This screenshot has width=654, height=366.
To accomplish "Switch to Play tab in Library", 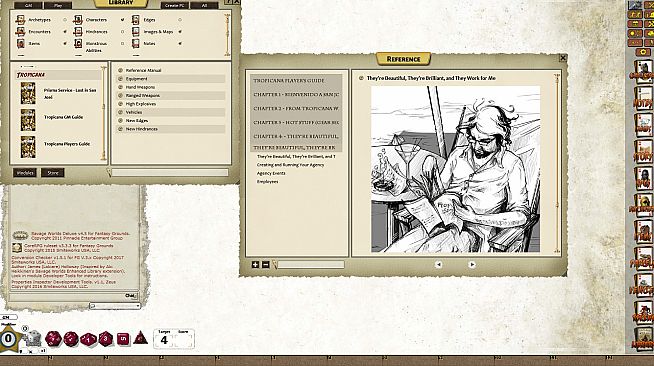I will (x=58, y=5).
